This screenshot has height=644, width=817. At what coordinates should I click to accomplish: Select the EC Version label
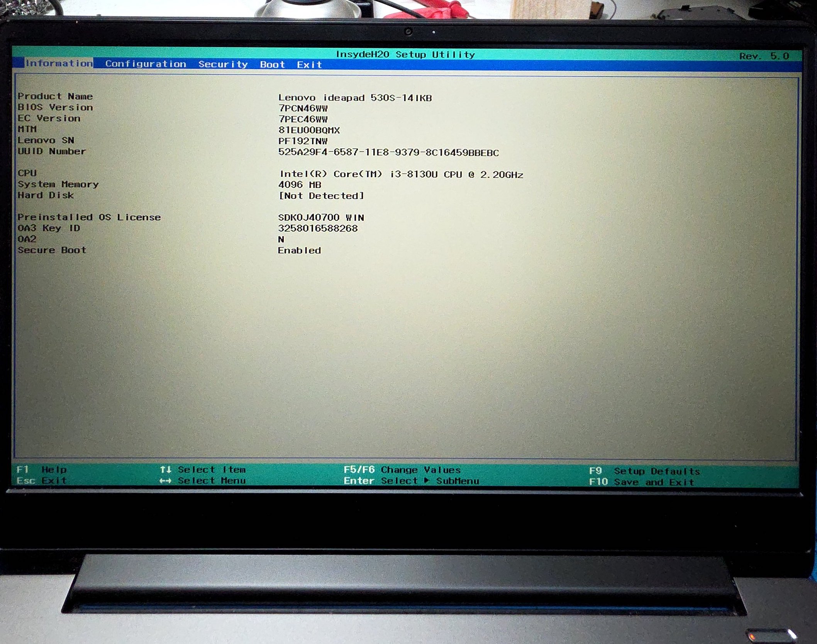49,118
